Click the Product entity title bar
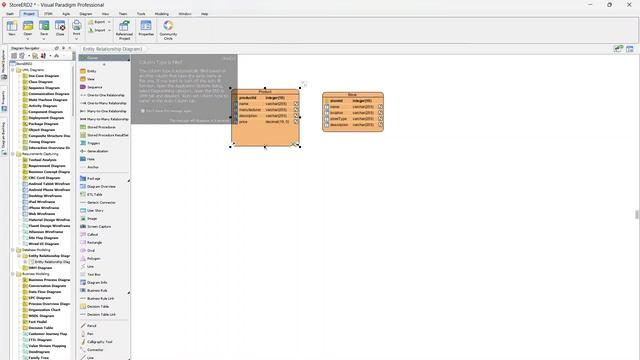 [x=265, y=92]
